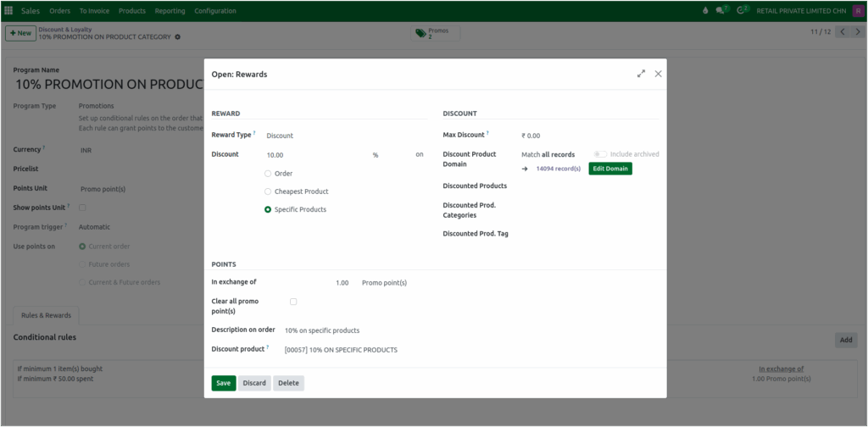
Task: Check the Clear all promo points checkbox
Action: pyautogui.click(x=293, y=302)
